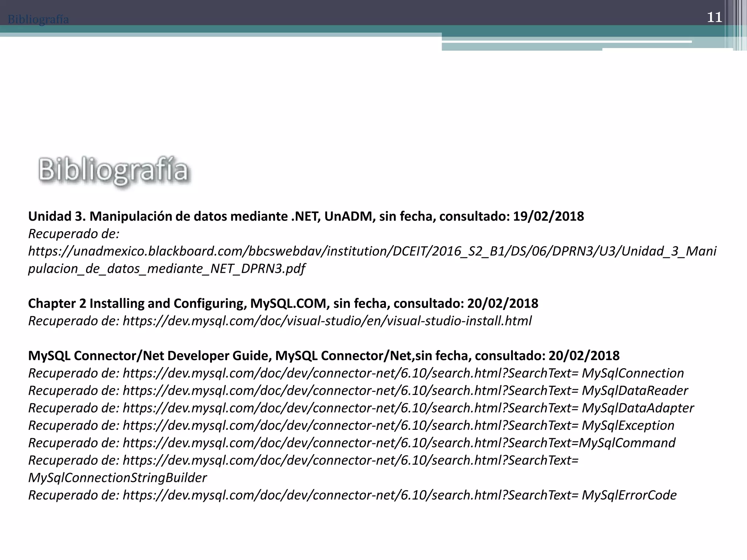This screenshot has width=747, height=560.
Task: Click the Unidad_3_Mani URL line ending
Action: pos(669,251)
